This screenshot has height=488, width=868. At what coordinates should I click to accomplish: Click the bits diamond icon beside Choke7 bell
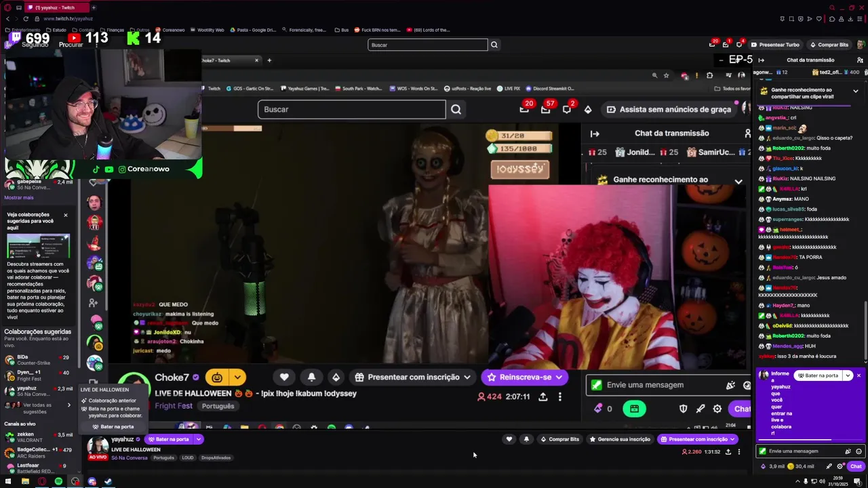click(x=336, y=378)
